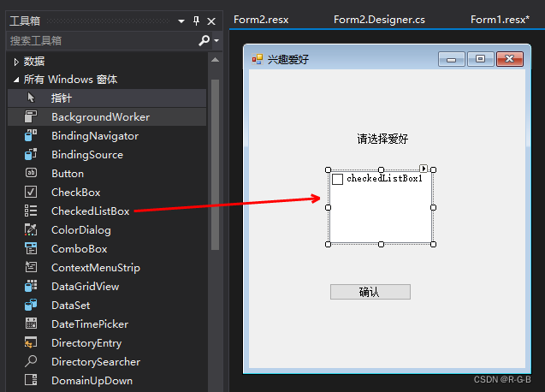Maximize the 兴趣爱好 form window
This screenshot has width=545, height=392.
tap(480, 59)
